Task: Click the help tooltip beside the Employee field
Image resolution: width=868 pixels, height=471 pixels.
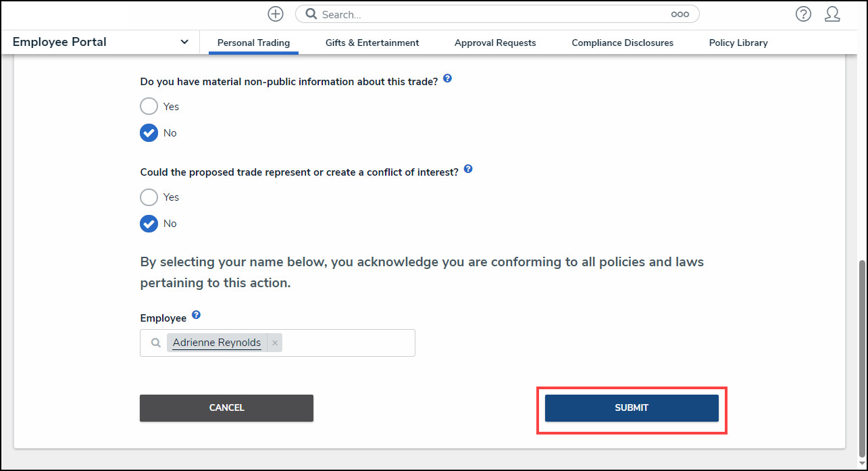Action: (196, 314)
